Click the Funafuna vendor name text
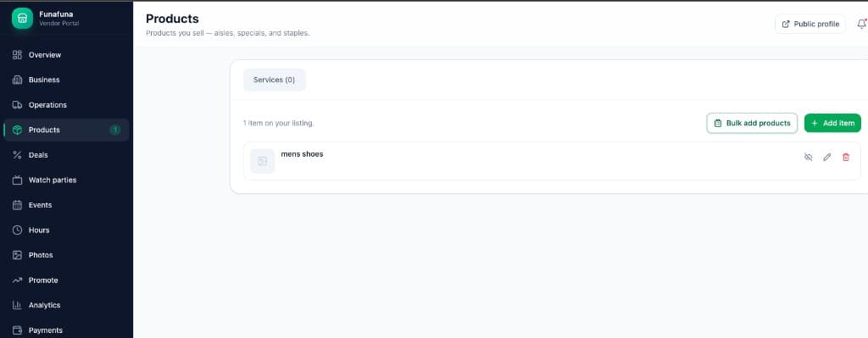 56,14
